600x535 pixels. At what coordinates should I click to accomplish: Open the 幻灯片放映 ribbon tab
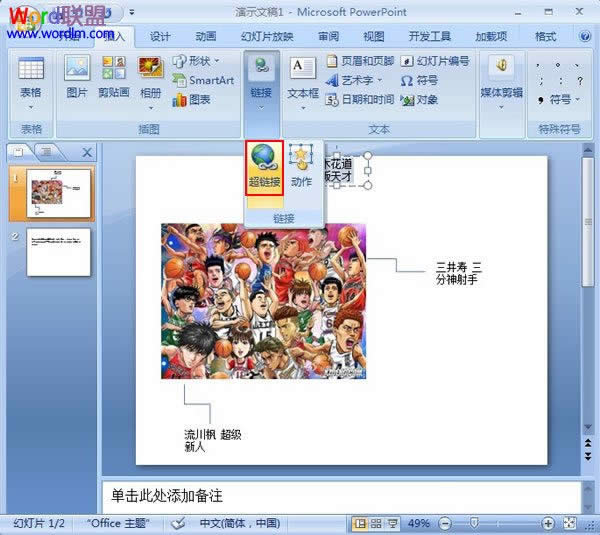(267, 36)
